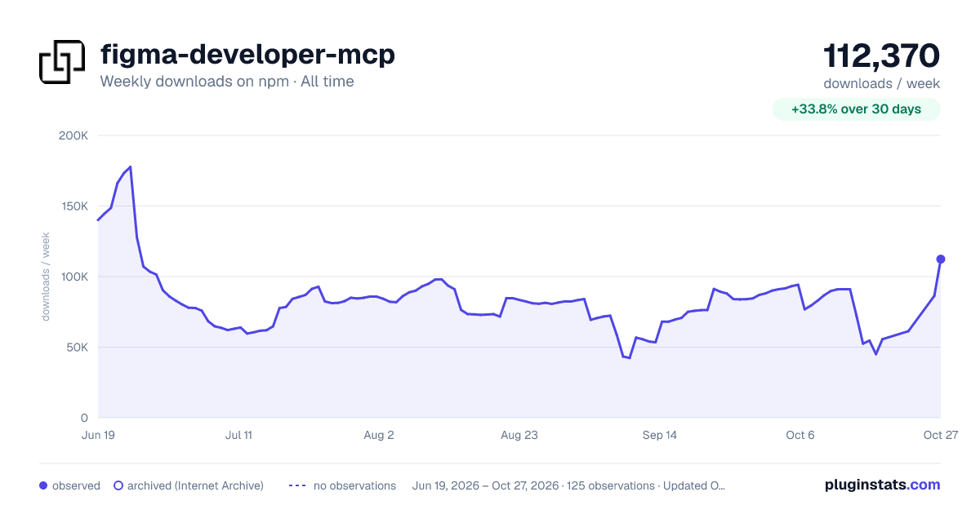
Task: Click the 100K y-axis label
Action: click(74, 277)
